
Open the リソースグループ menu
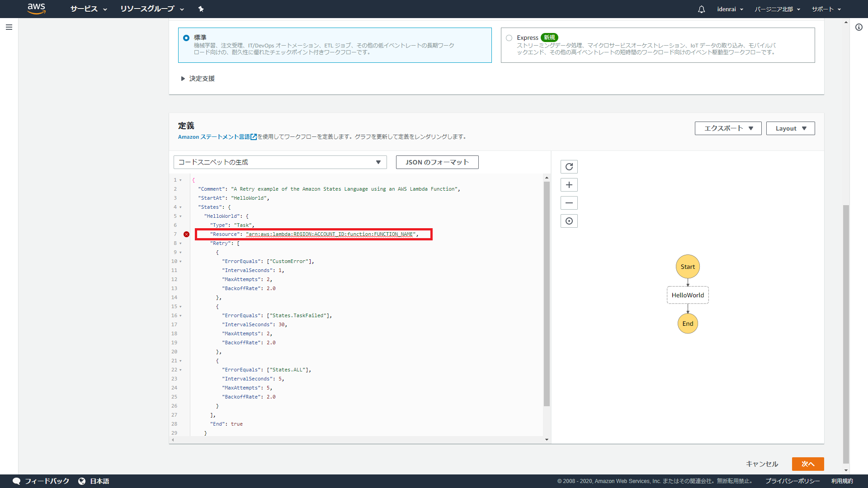(152, 9)
